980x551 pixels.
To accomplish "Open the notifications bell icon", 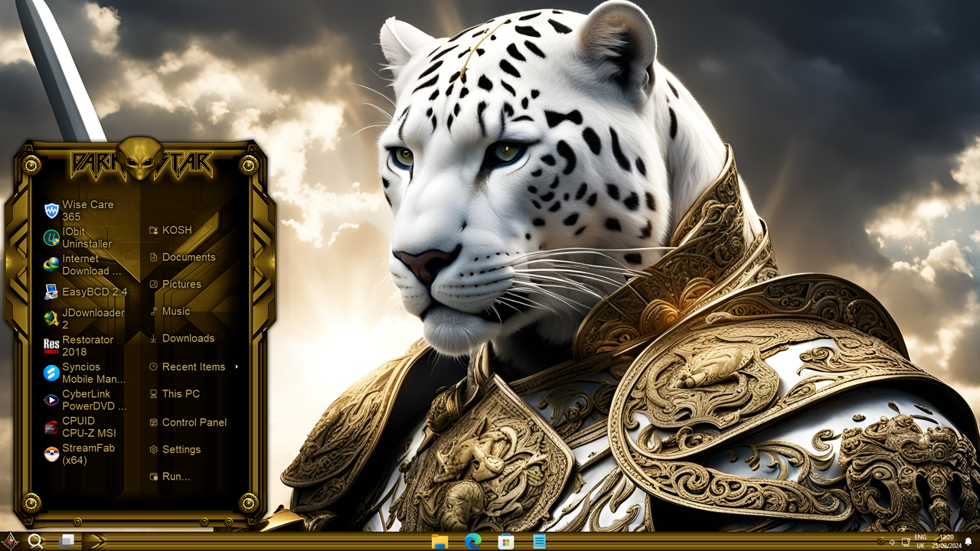I will [x=969, y=542].
